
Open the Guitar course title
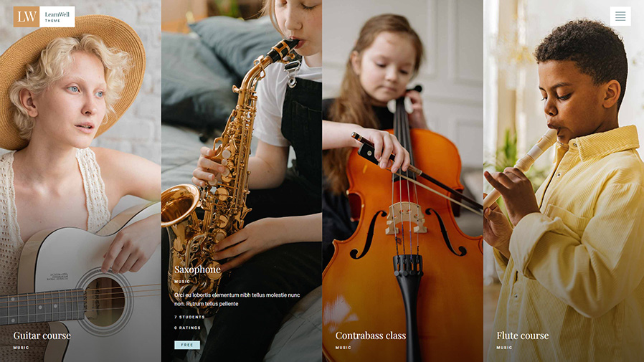click(x=42, y=335)
